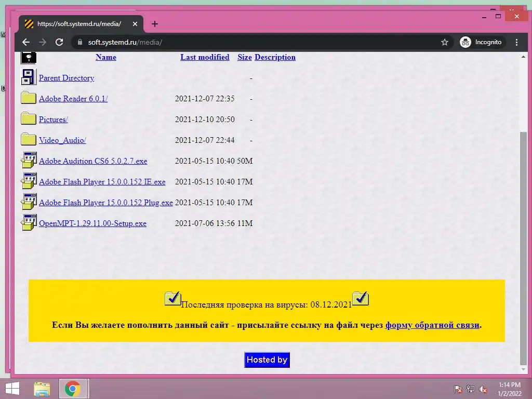Open the Parent Directory link
The width and height of the screenshot is (532, 399).
(66, 78)
